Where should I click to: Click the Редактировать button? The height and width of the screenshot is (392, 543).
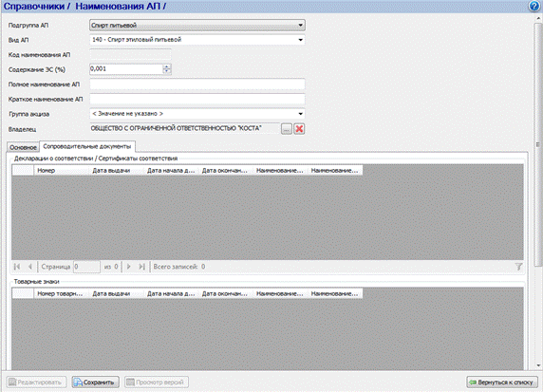pos(36,383)
